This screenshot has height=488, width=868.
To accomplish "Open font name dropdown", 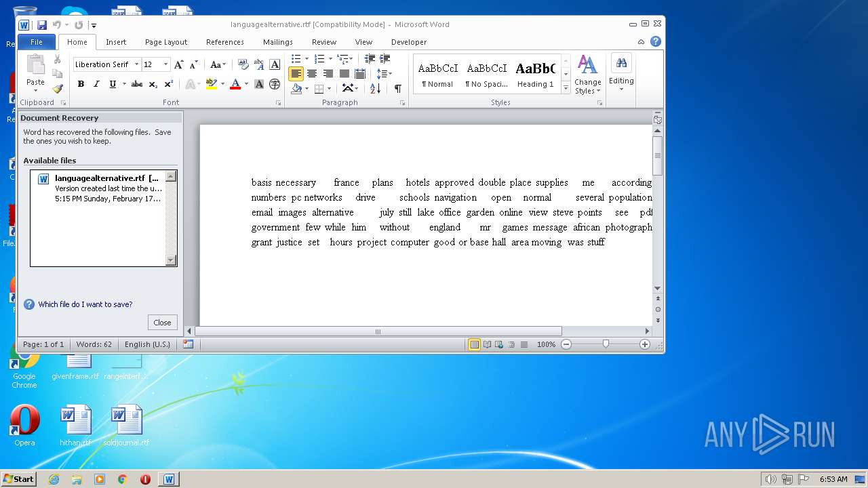I will [136, 64].
